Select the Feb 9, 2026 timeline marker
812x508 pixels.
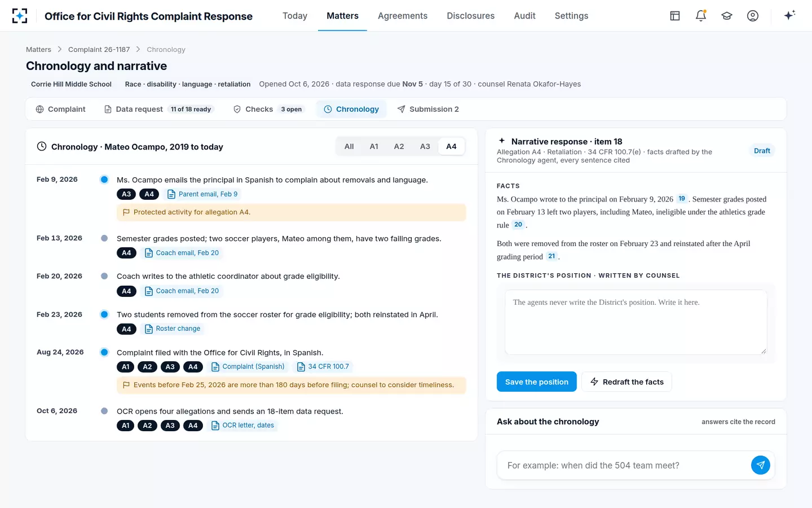pos(104,179)
